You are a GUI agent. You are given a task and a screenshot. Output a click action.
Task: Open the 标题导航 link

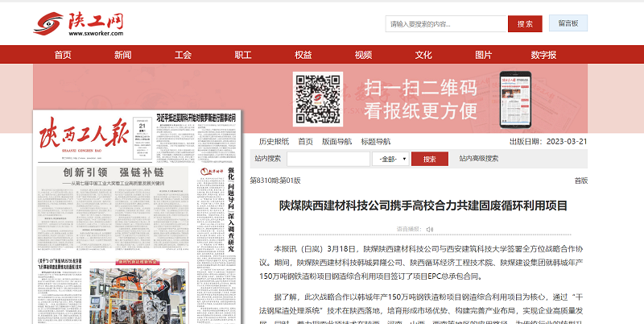coord(376,141)
